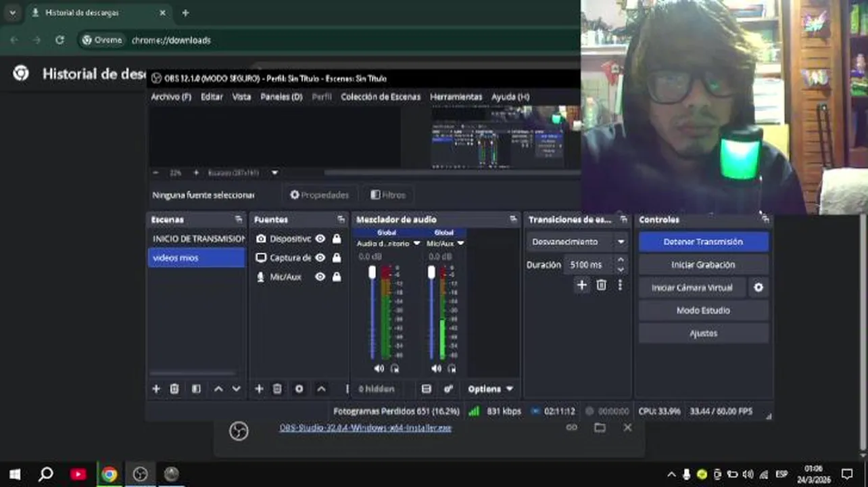
Task: Remove transition with the trash icon
Action: pyautogui.click(x=601, y=285)
